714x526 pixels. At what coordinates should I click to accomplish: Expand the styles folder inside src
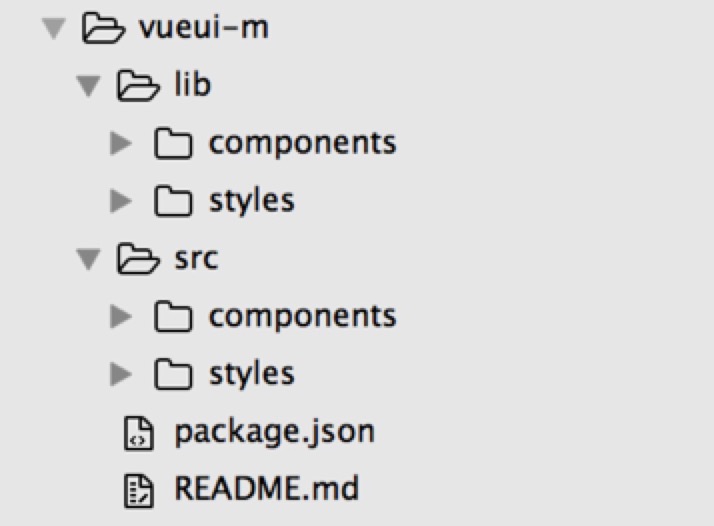tap(121, 375)
